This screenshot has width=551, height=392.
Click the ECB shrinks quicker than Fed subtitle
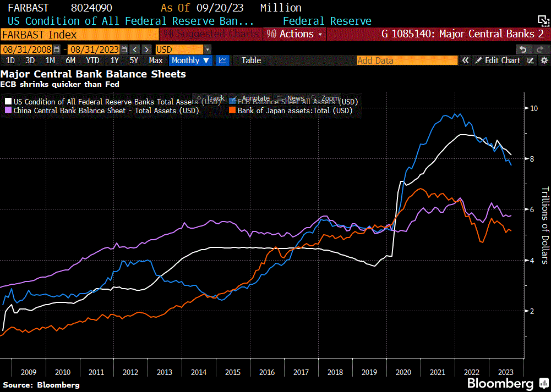point(60,84)
